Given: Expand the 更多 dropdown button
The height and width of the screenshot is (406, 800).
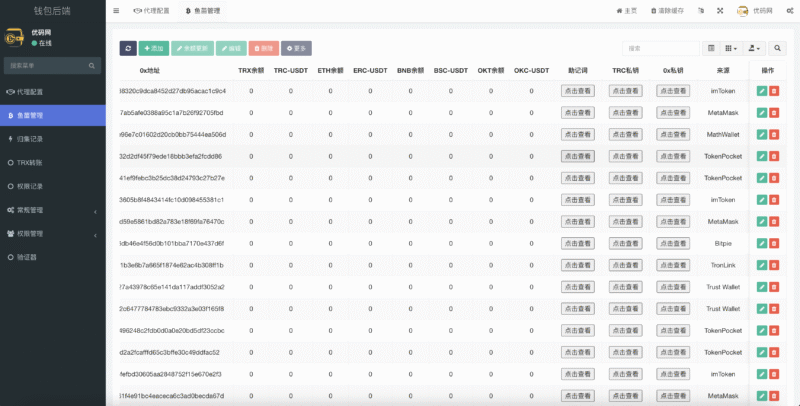Looking at the screenshot, I should [x=296, y=48].
